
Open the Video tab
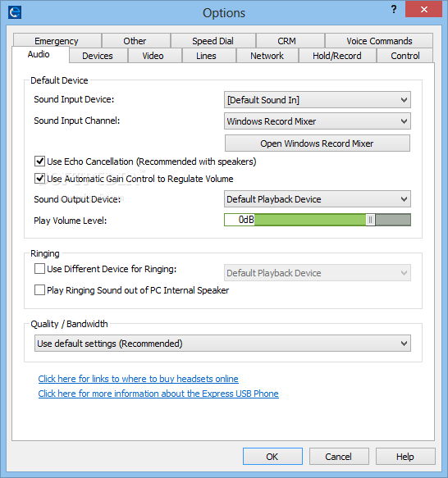point(155,56)
